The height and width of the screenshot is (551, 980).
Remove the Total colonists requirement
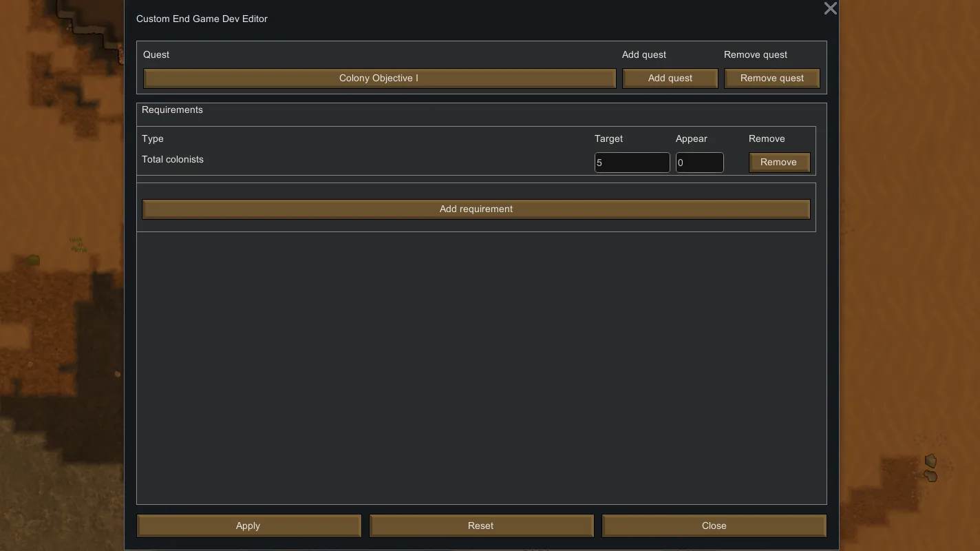point(778,163)
